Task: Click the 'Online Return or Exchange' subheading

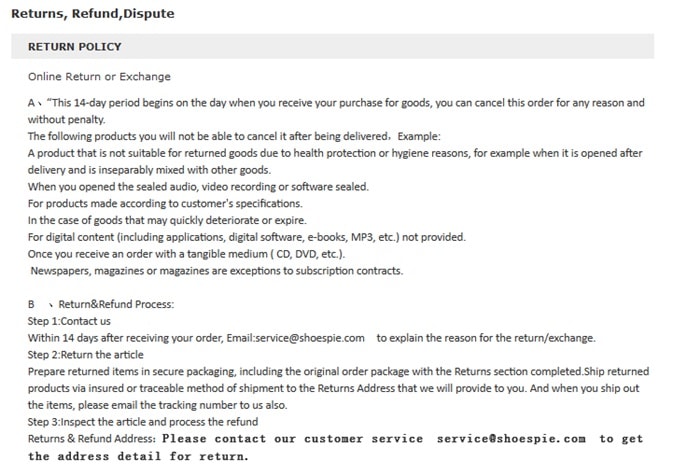Action: [99, 76]
